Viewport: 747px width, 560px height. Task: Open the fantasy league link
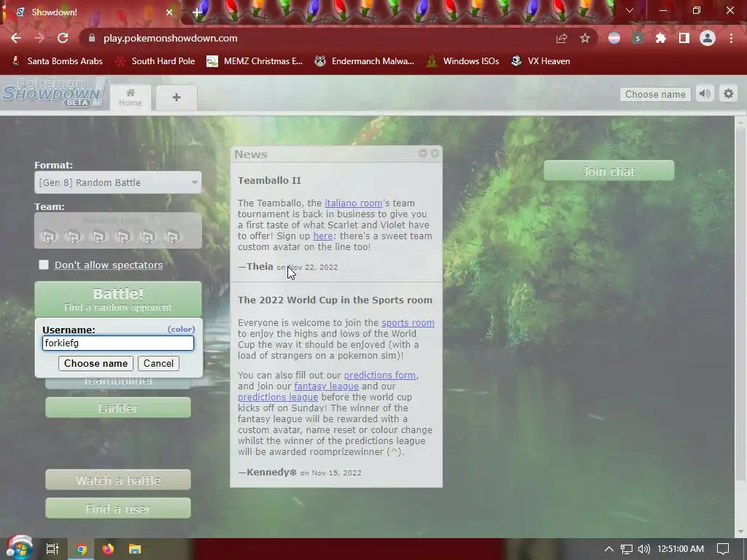coord(326,386)
